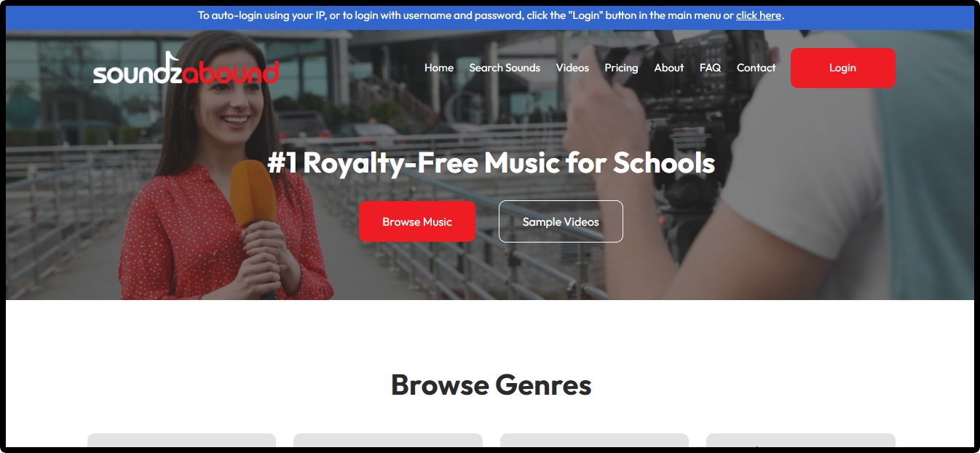Open the Home menu item
The image size is (980, 453).
click(439, 68)
